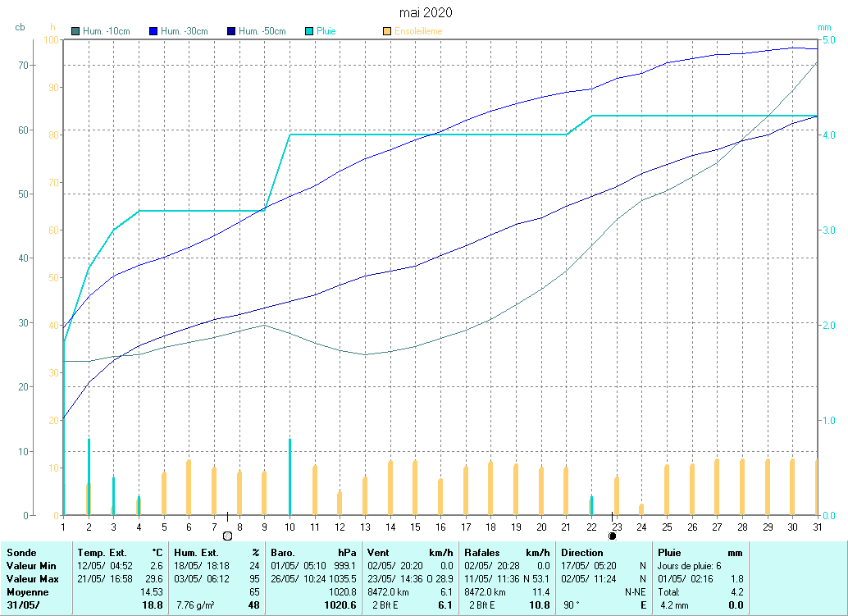The image size is (848, 616).
Task: Click day 31 on the horizontal axis
Action: [817, 526]
